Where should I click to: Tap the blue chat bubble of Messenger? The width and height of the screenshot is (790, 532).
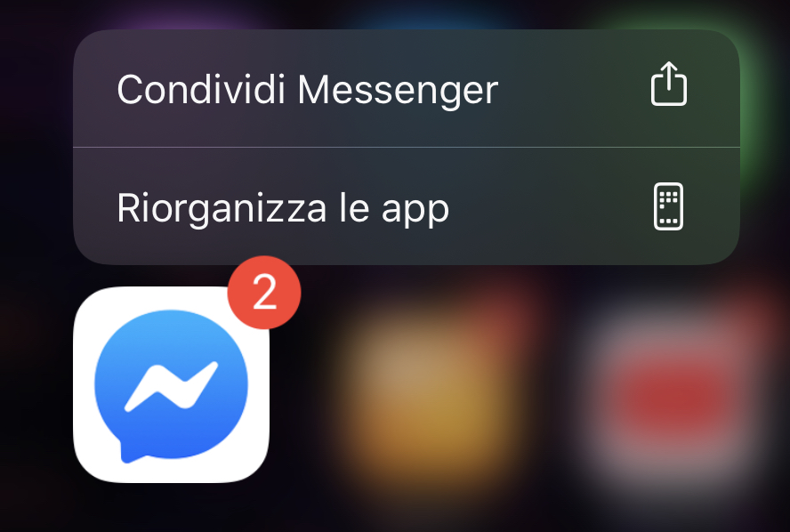pyautogui.click(x=172, y=386)
